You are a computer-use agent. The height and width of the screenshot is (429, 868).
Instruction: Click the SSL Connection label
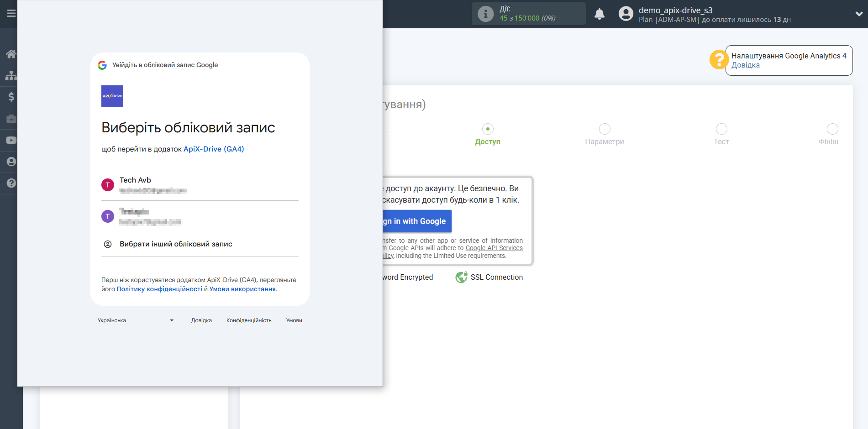tap(497, 277)
